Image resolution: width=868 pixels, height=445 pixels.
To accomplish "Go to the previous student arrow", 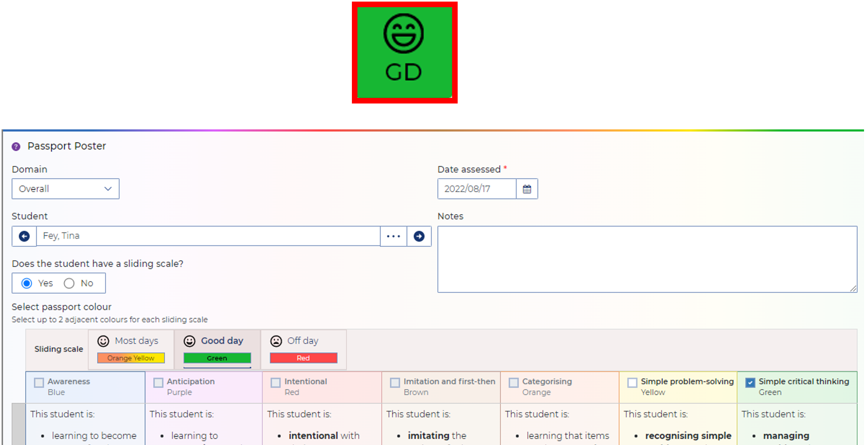I will point(24,236).
